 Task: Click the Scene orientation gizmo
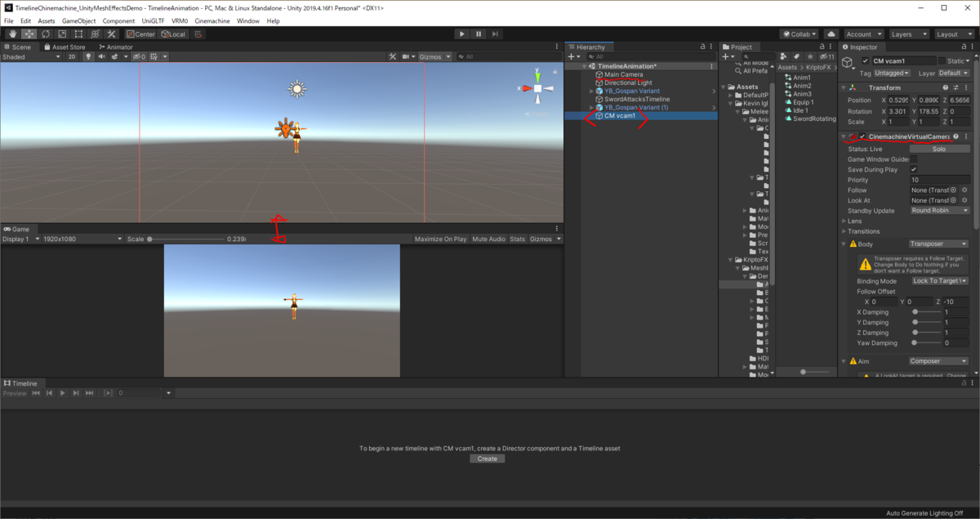click(x=537, y=87)
